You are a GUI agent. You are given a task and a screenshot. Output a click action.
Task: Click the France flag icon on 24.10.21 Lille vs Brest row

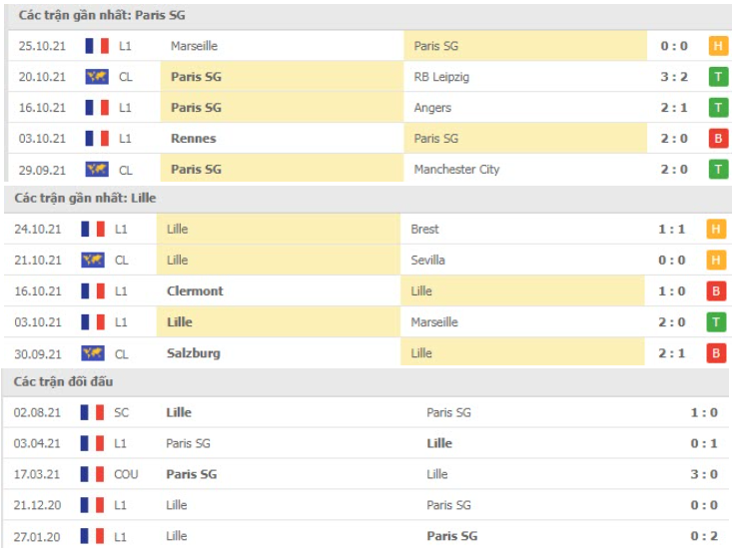click(x=93, y=230)
